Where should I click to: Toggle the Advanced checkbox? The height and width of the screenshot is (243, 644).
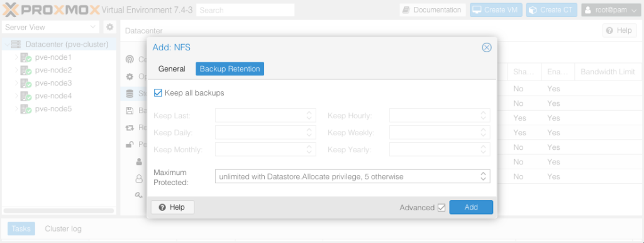click(441, 208)
